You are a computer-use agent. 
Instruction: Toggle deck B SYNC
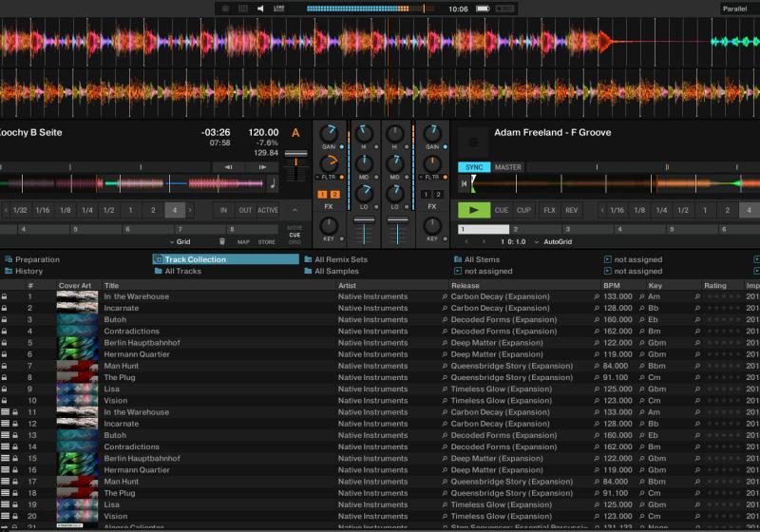[474, 167]
